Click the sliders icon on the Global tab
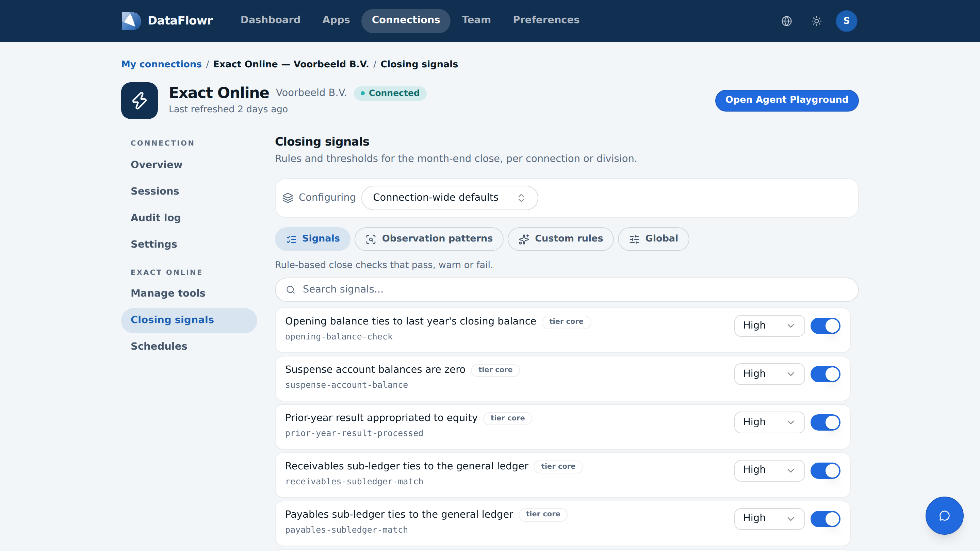Image resolution: width=980 pixels, height=551 pixels. tap(634, 239)
